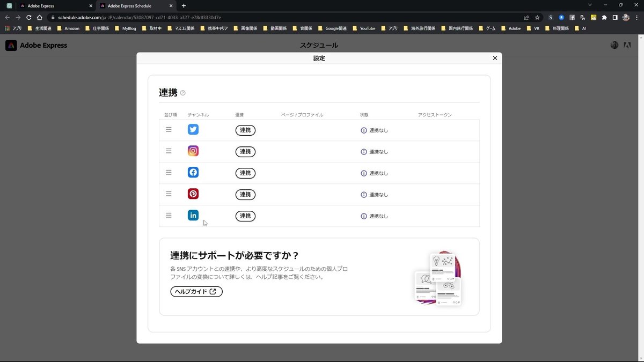This screenshot has height=362, width=644.
Task: Click the 連携 button in the Pinterest row
Action: [x=245, y=195]
